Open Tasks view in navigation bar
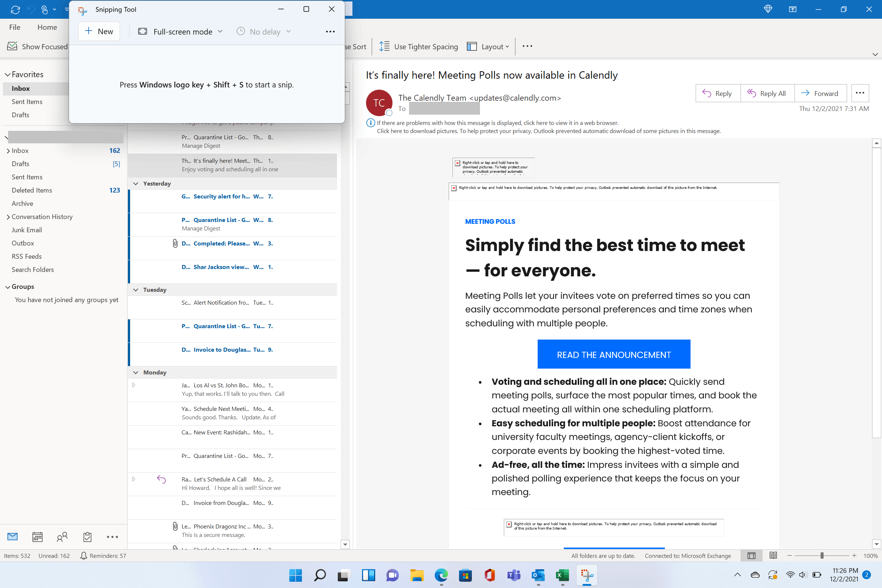This screenshot has height=588, width=882. coord(87,537)
